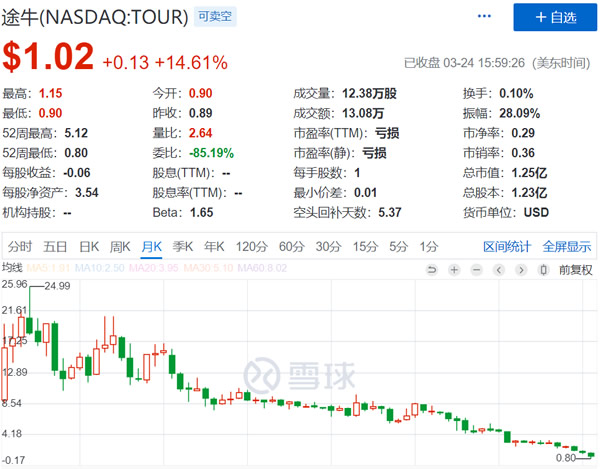Switch to the 分时 chart tab
The height and width of the screenshot is (469, 600).
point(20,246)
